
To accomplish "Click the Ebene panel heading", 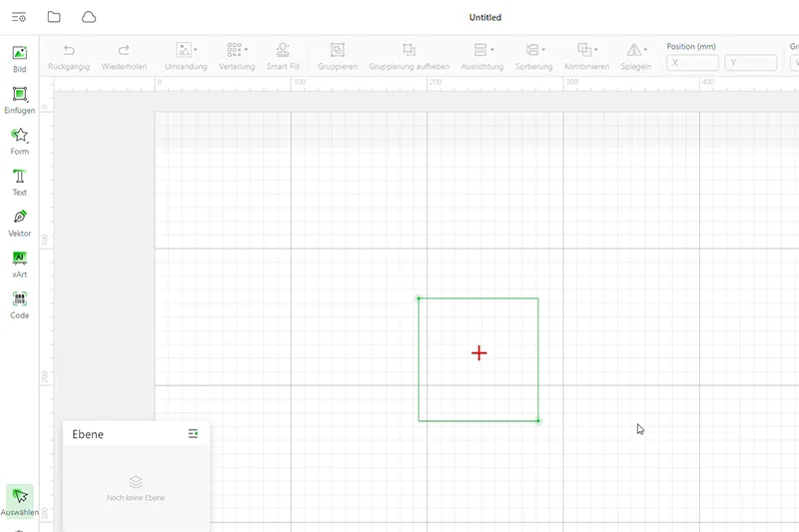I will pyautogui.click(x=88, y=434).
